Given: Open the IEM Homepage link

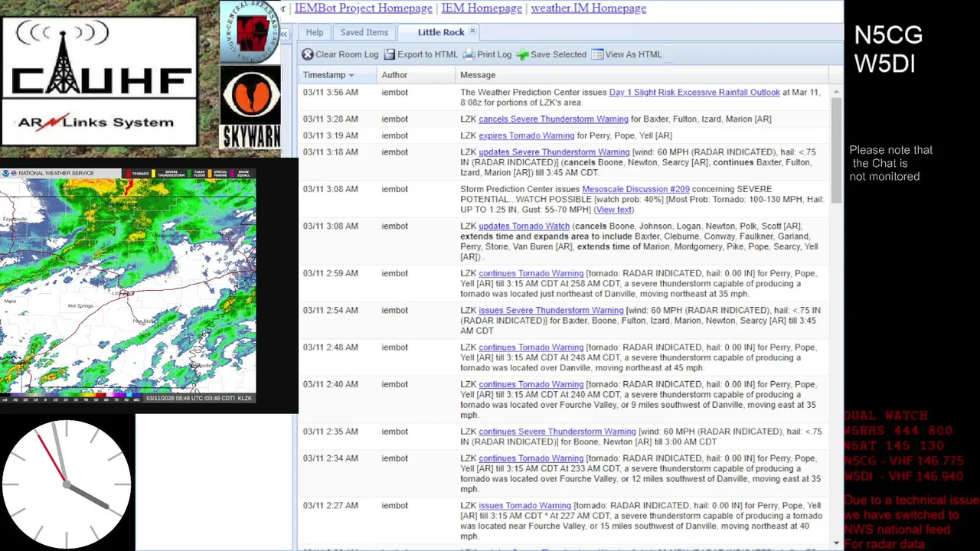Looking at the screenshot, I should [482, 8].
